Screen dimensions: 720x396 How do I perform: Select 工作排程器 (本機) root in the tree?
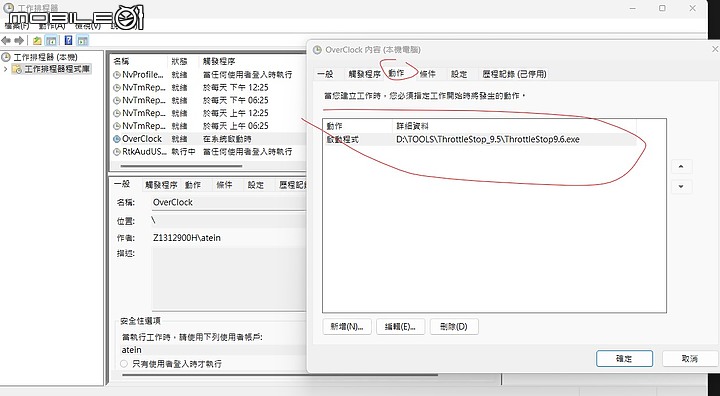[45, 57]
